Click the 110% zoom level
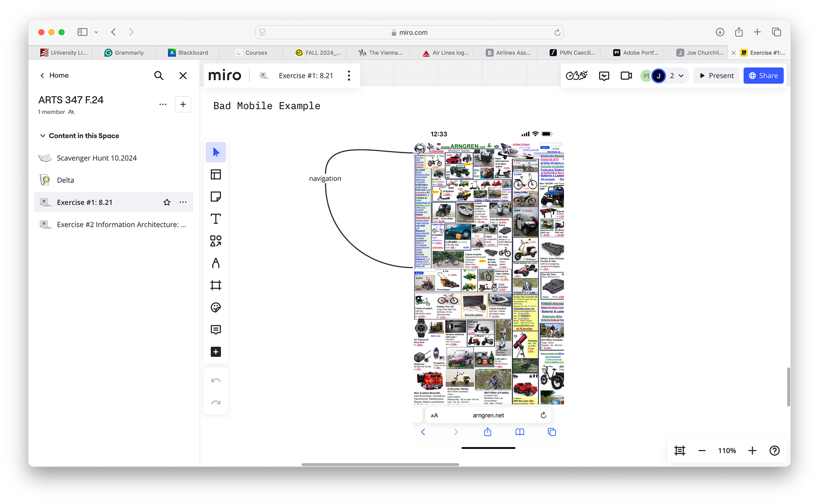This screenshot has height=504, width=819. pyautogui.click(x=727, y=451)
